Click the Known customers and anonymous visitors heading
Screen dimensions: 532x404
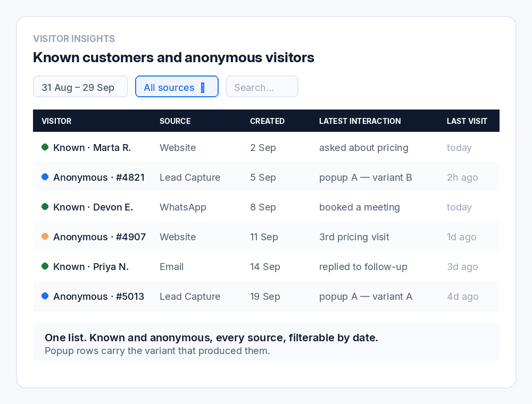pyautogui.click(x=174, y=57)
